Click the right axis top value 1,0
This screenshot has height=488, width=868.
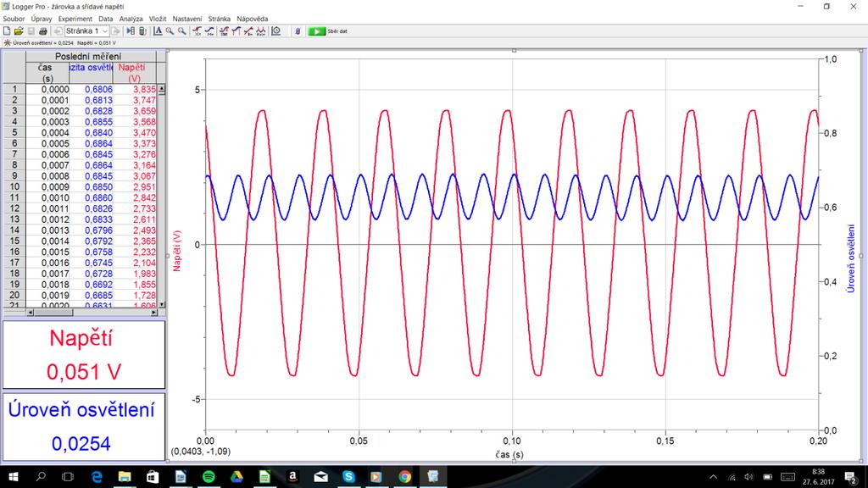click(831, 59)
